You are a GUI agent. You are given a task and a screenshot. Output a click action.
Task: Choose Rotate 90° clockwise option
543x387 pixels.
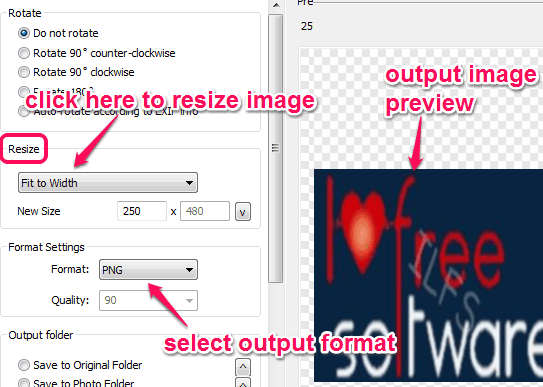(x=24, y=72)
